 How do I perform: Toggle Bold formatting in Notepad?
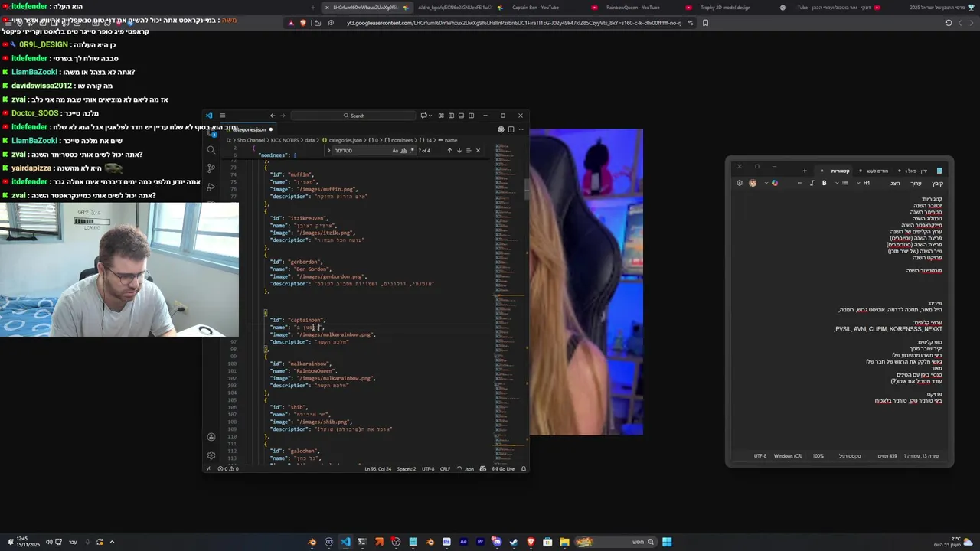click(x=824, y=183)
